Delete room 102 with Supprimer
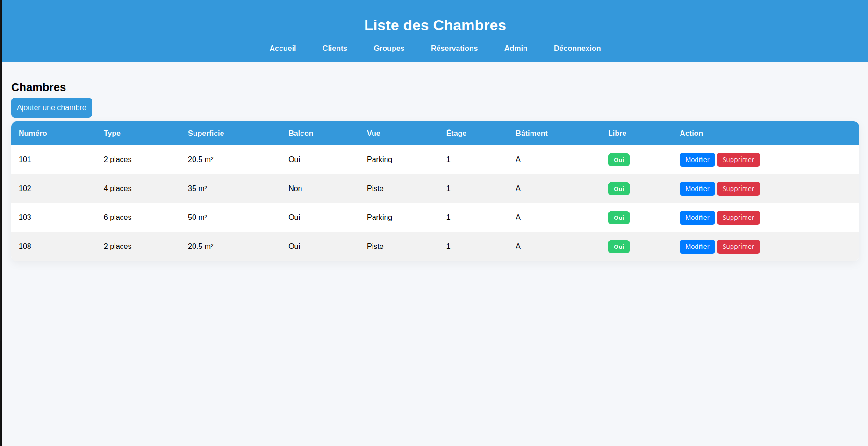This screenshot has height=446, width=868. [x=738, y=189]
